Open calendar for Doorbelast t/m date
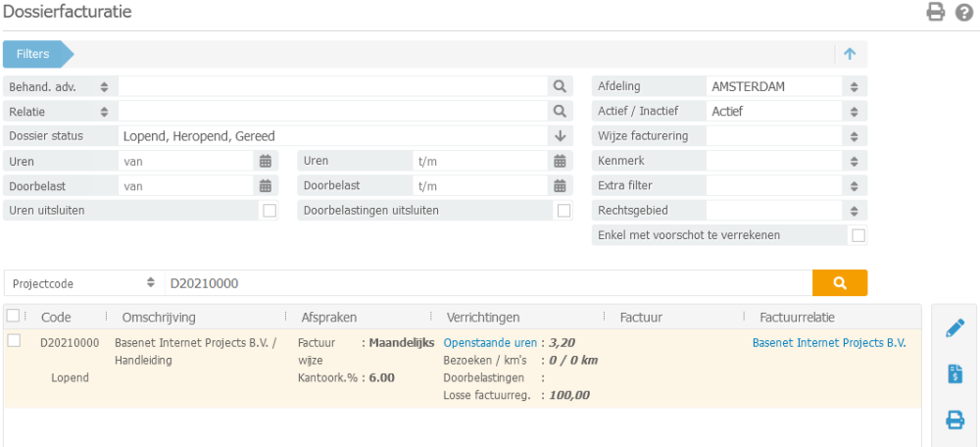 (560, 185)
